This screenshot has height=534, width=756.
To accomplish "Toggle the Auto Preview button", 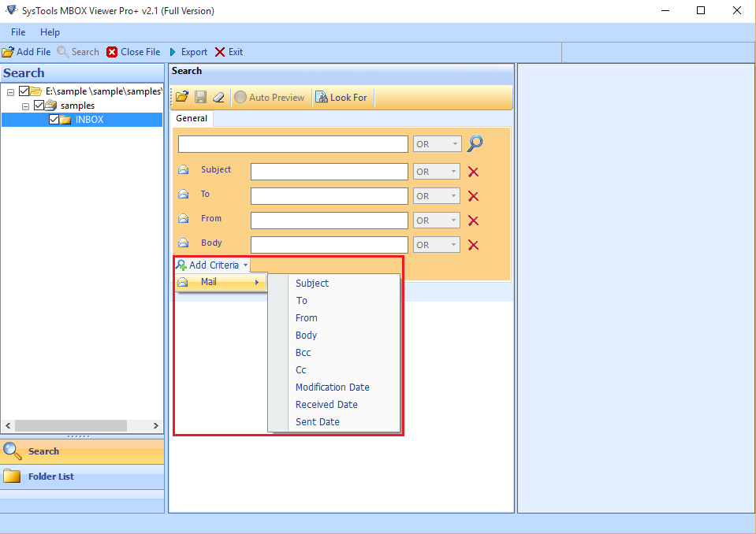I will coord(270,97).
